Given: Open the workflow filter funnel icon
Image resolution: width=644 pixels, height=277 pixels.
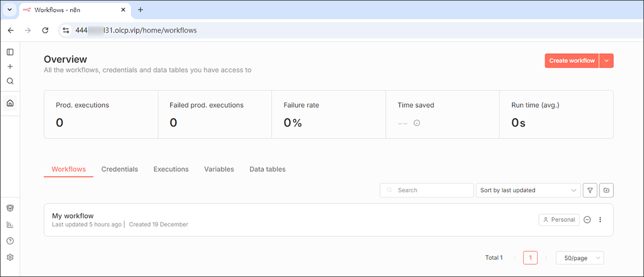Looking at the screenshot, I should tap(590, 190).
